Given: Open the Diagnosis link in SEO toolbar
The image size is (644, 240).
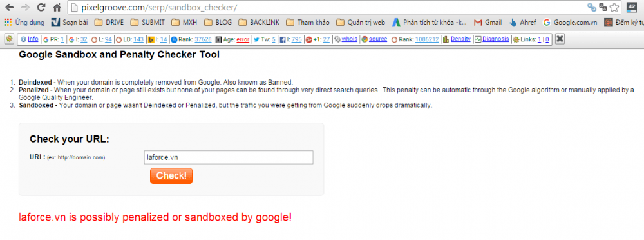Looking at the screenshot, I should (x=496, y=39).
